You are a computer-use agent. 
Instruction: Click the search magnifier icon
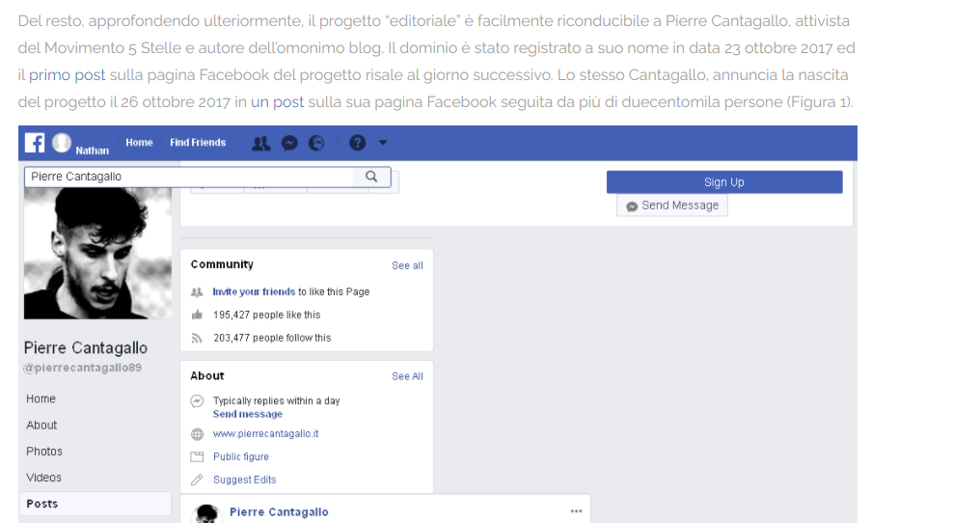[371, 177]
